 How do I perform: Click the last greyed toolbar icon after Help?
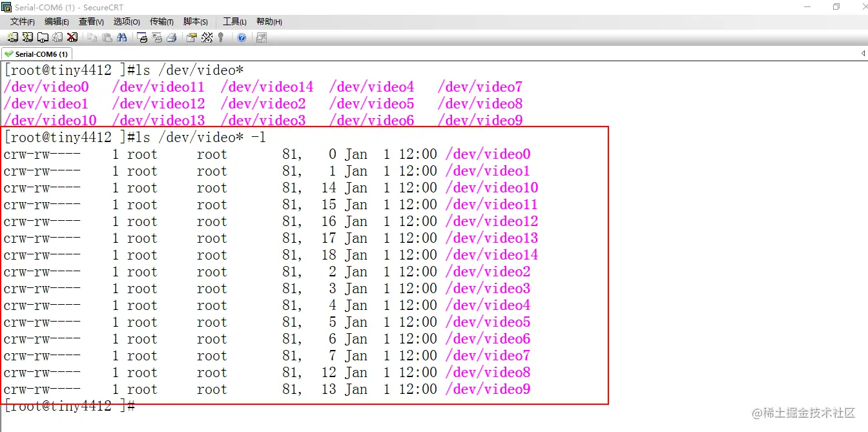click(262, 37)
